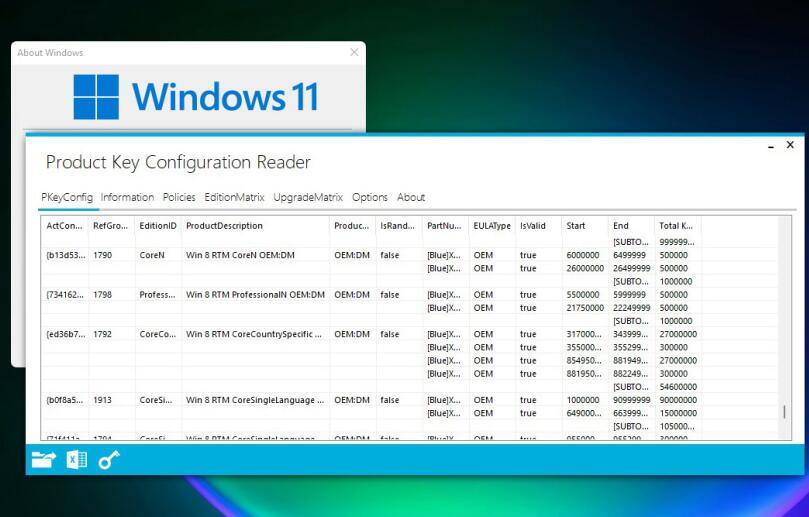
Task: Click Total value 54600000
Action: tap(678, 387)
